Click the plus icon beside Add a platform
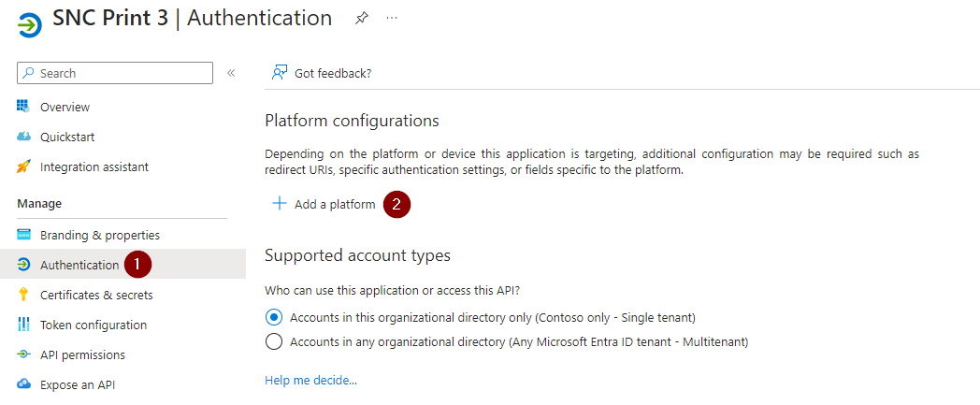980x405 pixels. click(279, 204)
